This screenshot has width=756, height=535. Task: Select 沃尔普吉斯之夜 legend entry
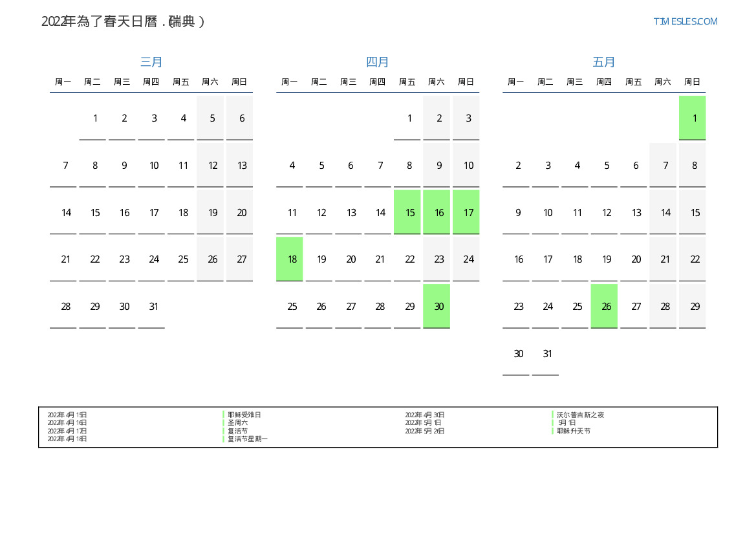click(580, 415)
